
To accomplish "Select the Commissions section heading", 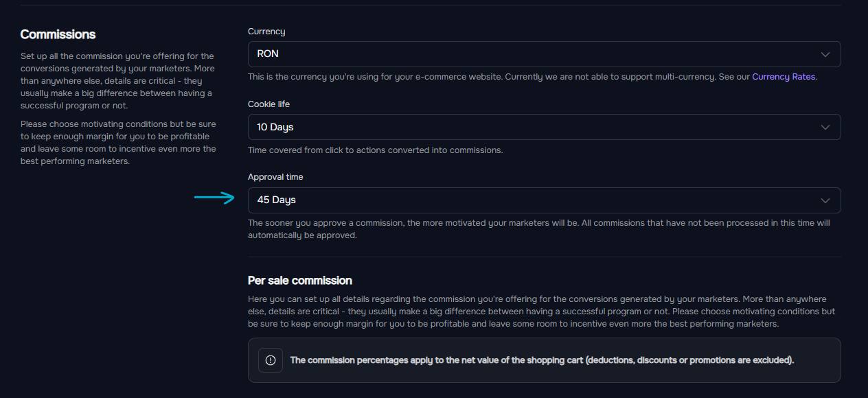I will tap(58, 34).
